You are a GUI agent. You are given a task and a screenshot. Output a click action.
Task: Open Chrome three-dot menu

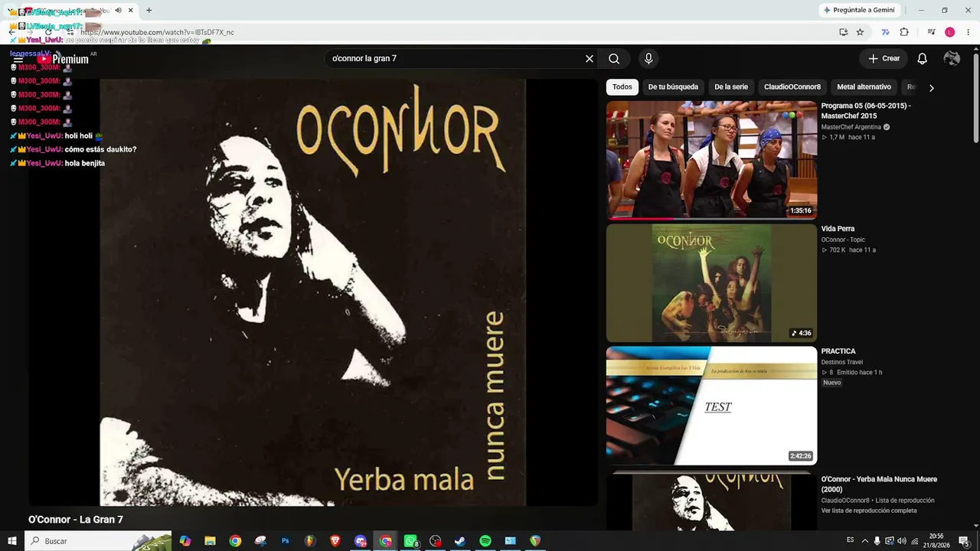tap(969, 32)
